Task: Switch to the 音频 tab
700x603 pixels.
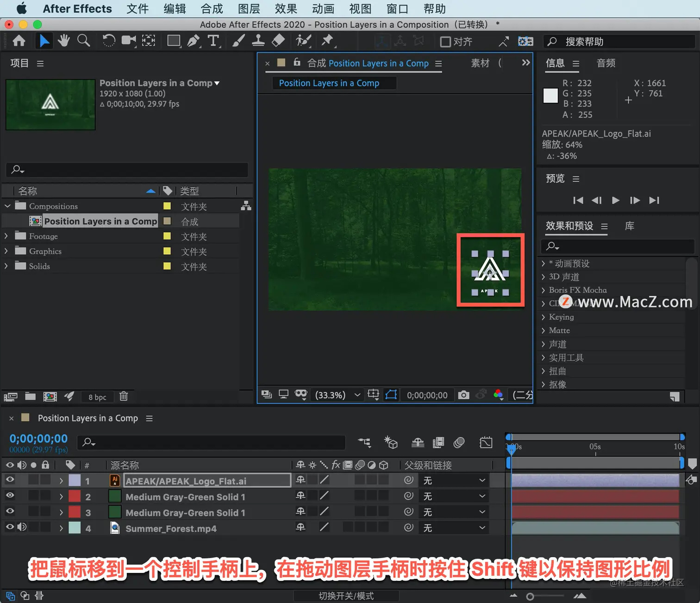Action: point(606,63)
